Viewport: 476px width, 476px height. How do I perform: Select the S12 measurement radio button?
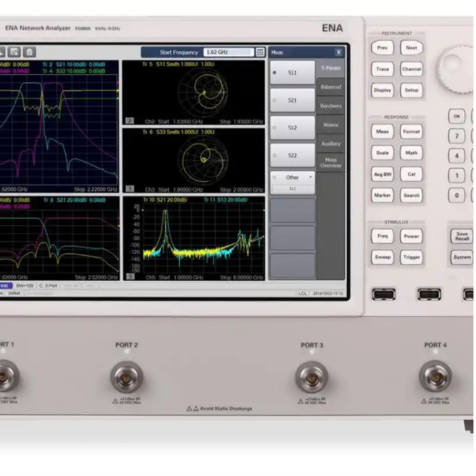point(274,128)
